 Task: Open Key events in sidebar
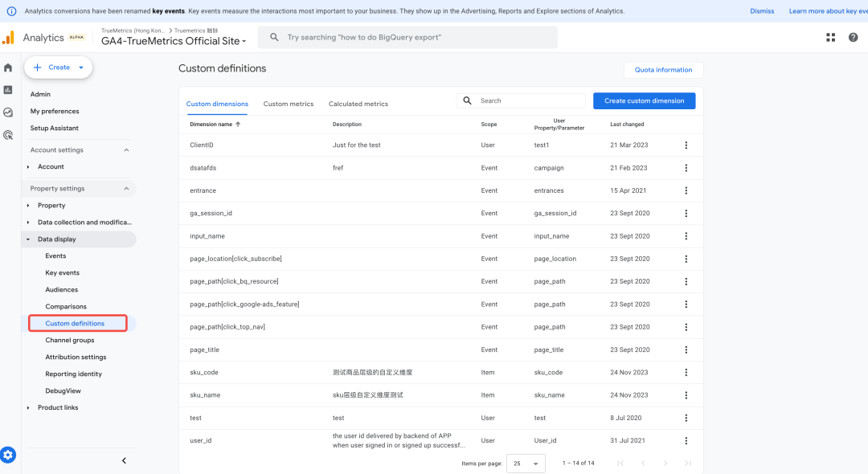62,272
